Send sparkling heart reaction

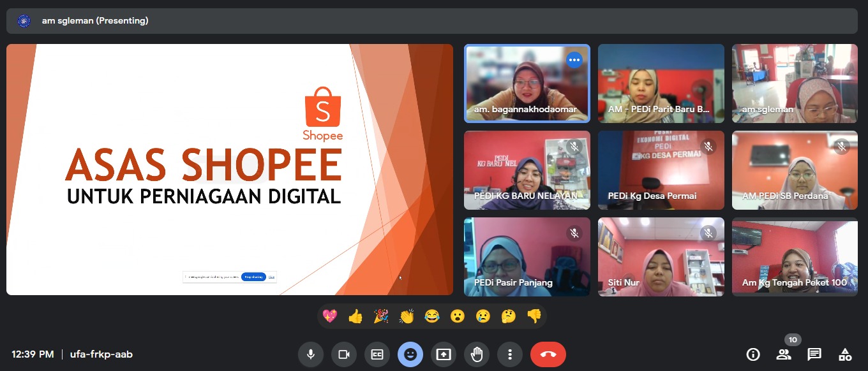[x=330, y=316]
